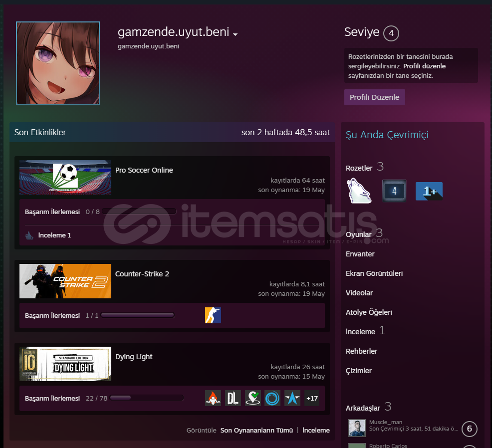Click the Dying Light achievement progress bar
The width and height of the screenshot is (492, 448).
[x=147, y=398]
